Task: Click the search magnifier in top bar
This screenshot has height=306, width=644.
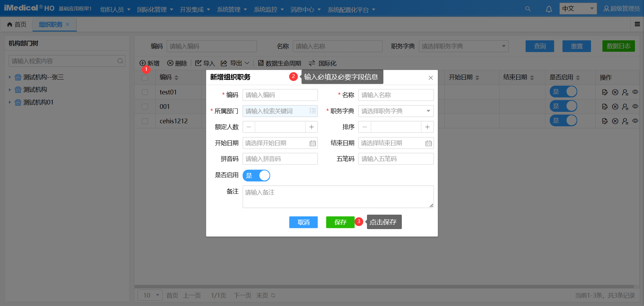Action: pyautogui.click(x=528, y=9)
